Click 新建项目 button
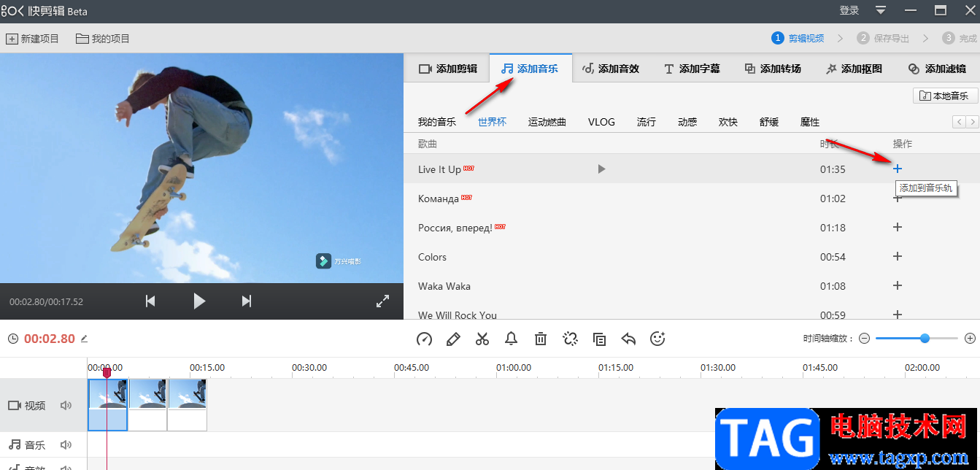The height and width of the screenshot is (470, 980). coord(33,39)
